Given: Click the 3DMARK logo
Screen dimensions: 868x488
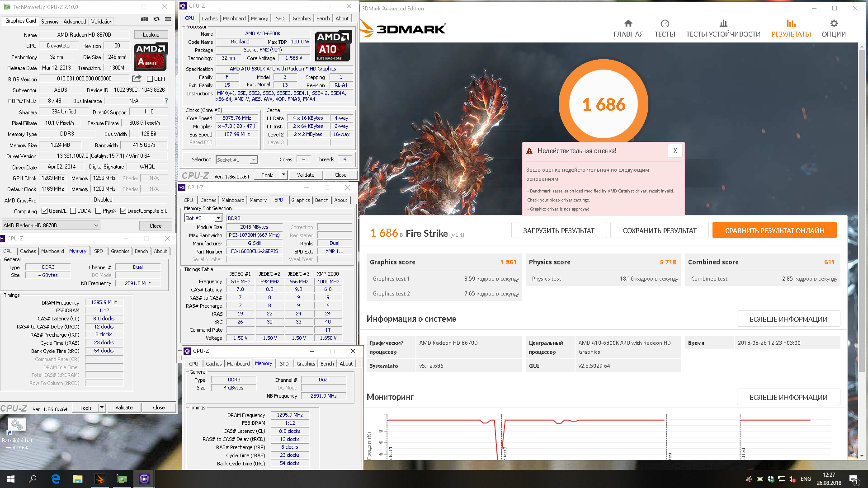Looking at the screenshot, I should coord(403,29).
